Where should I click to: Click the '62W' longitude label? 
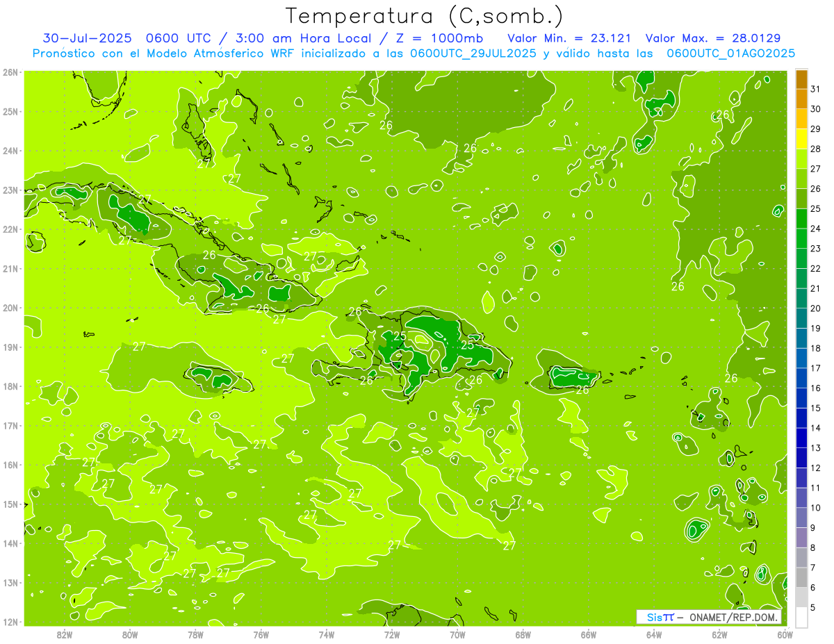[x=719, y=634]
